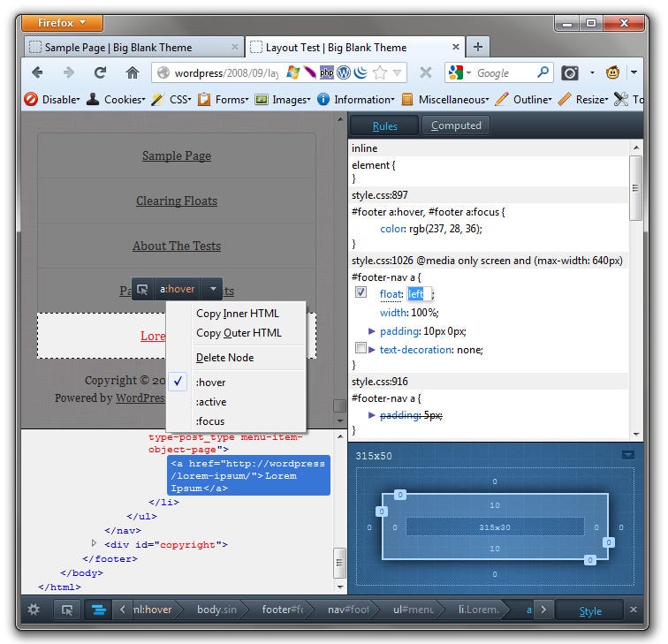Open the Sample Page footer link
668x644 pixels.
pos(177,155)
